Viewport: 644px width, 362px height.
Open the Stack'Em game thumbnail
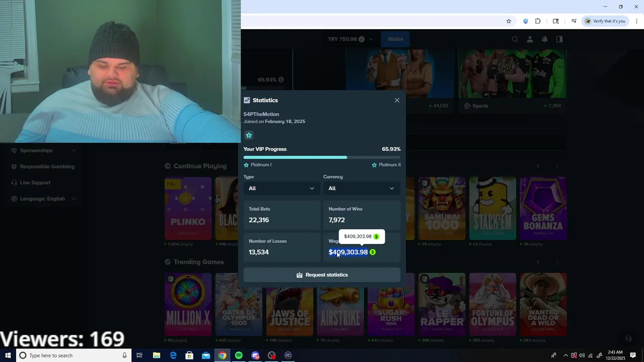493,208
